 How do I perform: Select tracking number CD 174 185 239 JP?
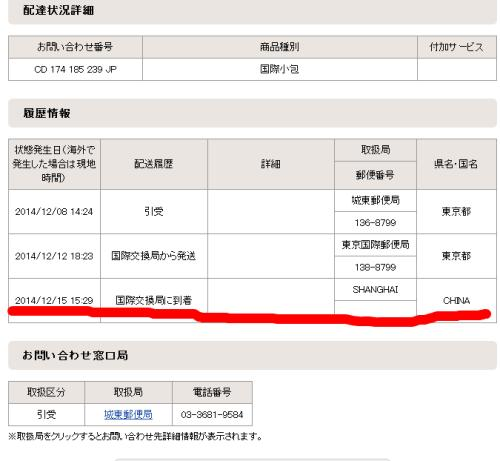click(75, 69)
